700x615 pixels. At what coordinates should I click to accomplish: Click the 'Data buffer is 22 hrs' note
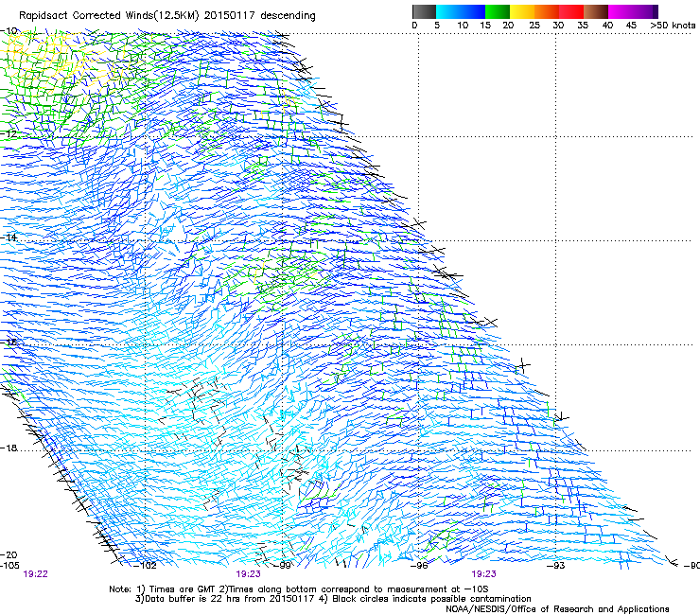point(224,599)
